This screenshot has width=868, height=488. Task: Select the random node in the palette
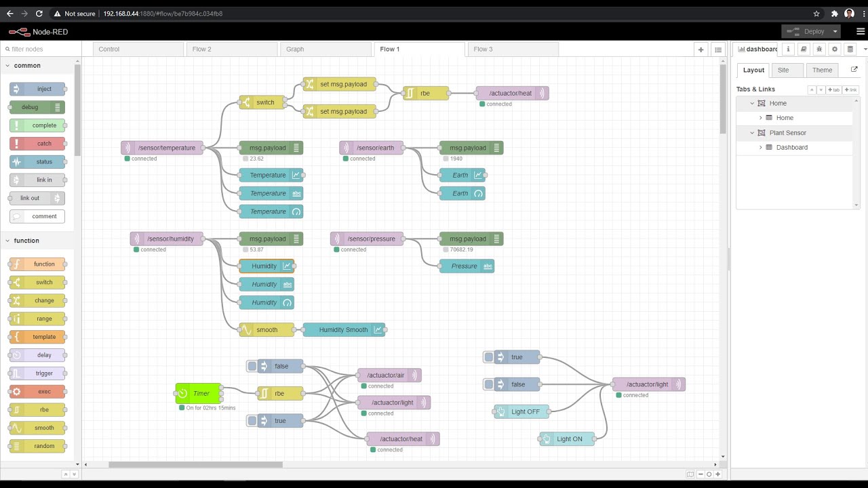pyautogui.click(x=38, y=446)
